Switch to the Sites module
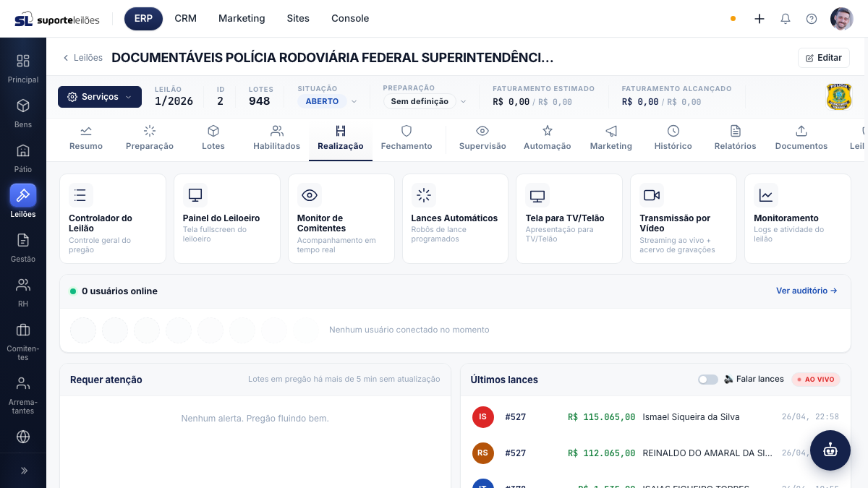The height and width of the screenshot is (488, 868). point(298,19)
